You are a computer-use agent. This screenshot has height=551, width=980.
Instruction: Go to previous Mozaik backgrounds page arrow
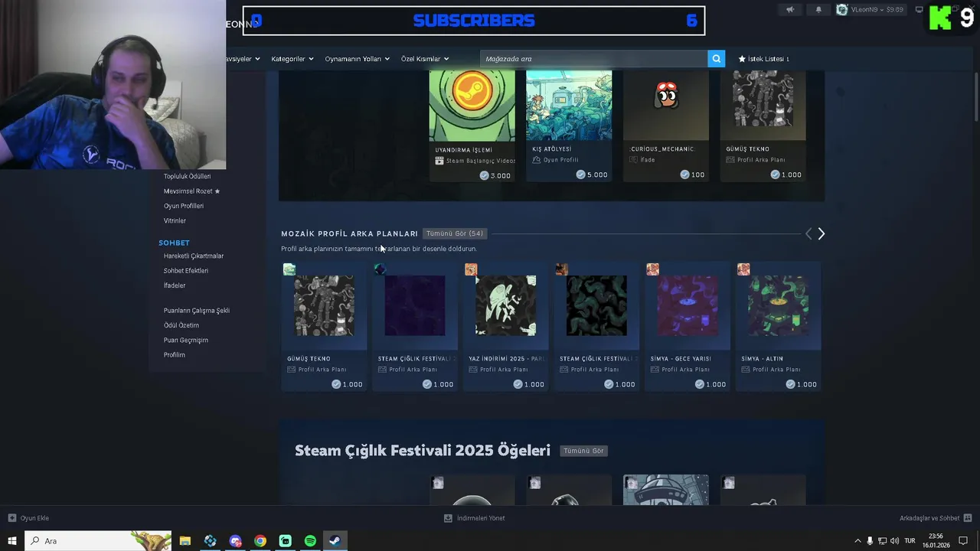click(x=808, y=234)
